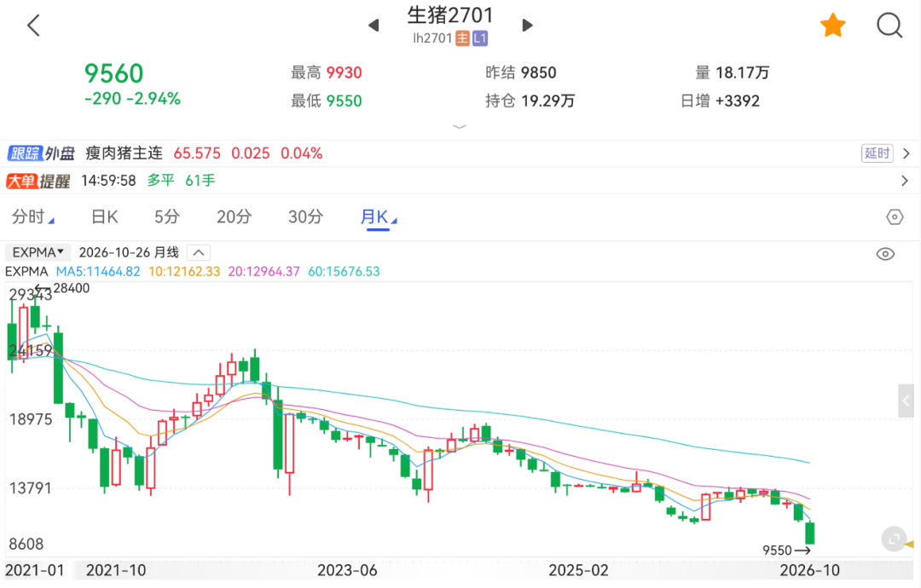Open the 大单提醒 row arrow

click(x=905, y=181)
